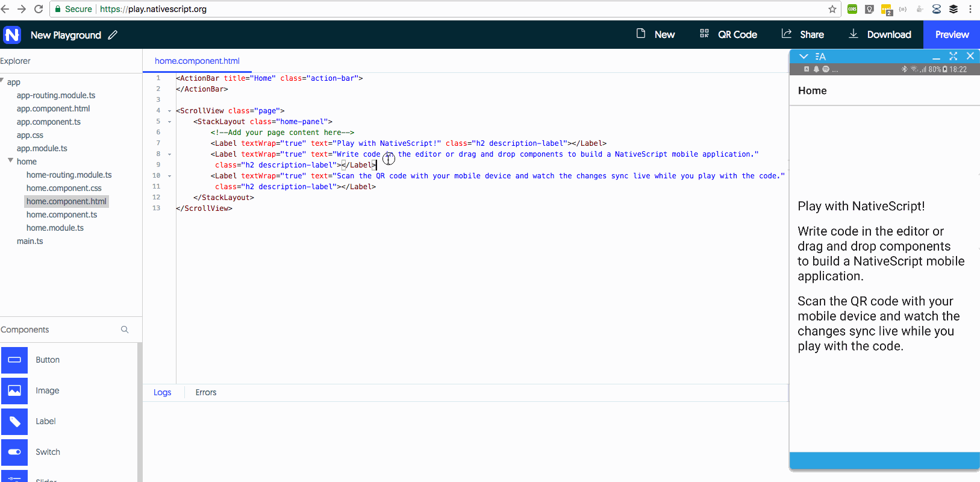Open main.ts file
The width and height of the screenshot is (980, 482).
[x=30, y=241]
